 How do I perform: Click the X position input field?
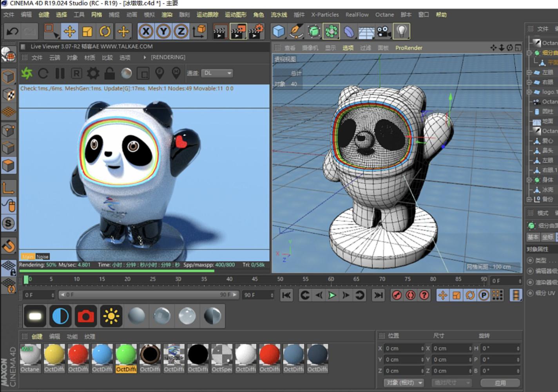point(404,348)
